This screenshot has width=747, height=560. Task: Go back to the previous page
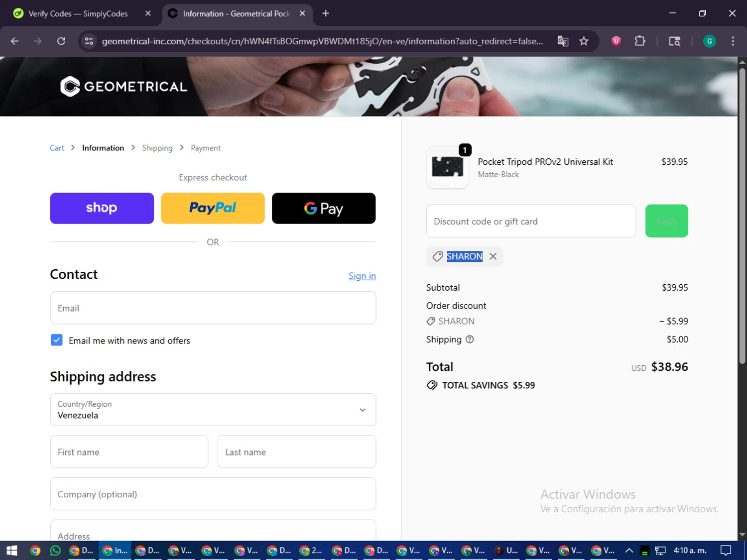[x=14, y=41]
